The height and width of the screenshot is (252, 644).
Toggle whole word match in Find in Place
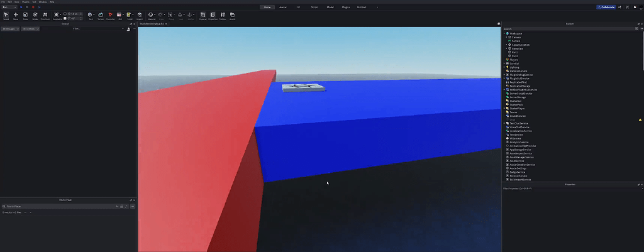click(x=121, y=207)
